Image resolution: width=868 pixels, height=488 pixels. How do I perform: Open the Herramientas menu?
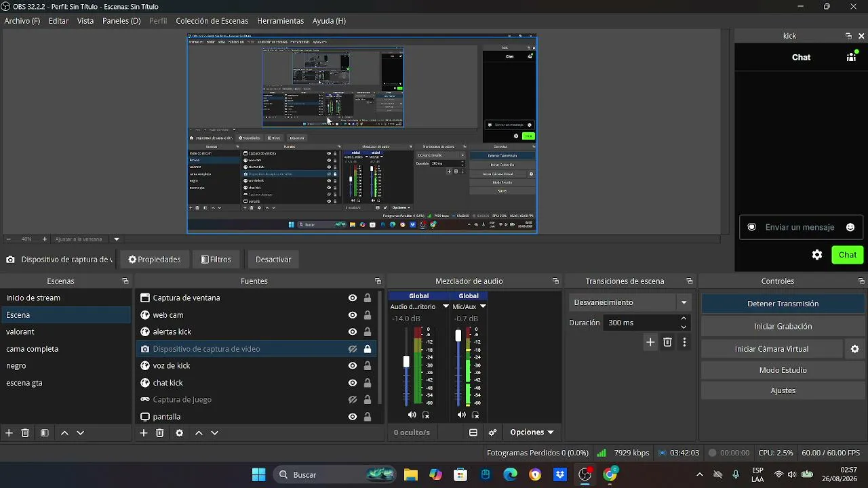[x=281, y=21]
